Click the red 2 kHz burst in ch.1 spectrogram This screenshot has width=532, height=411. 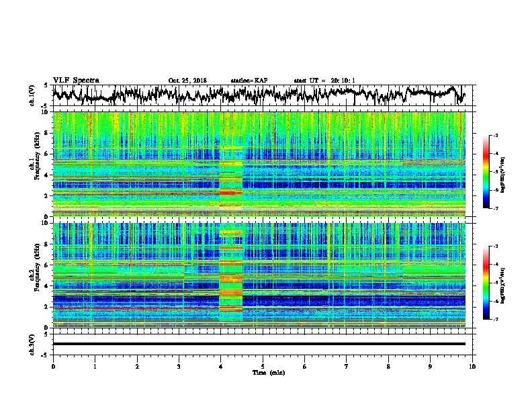pyautogui.click(x=228, y=193)
